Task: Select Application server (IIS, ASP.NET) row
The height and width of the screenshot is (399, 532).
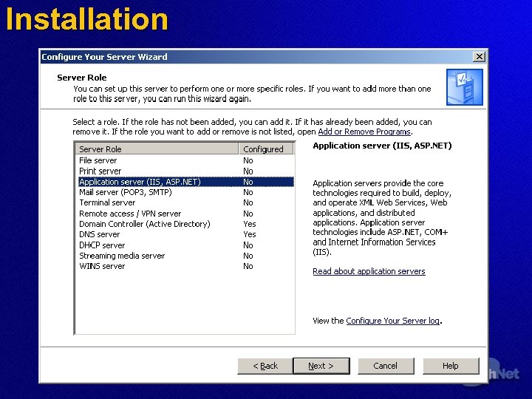Action: (x=186, y=182)
